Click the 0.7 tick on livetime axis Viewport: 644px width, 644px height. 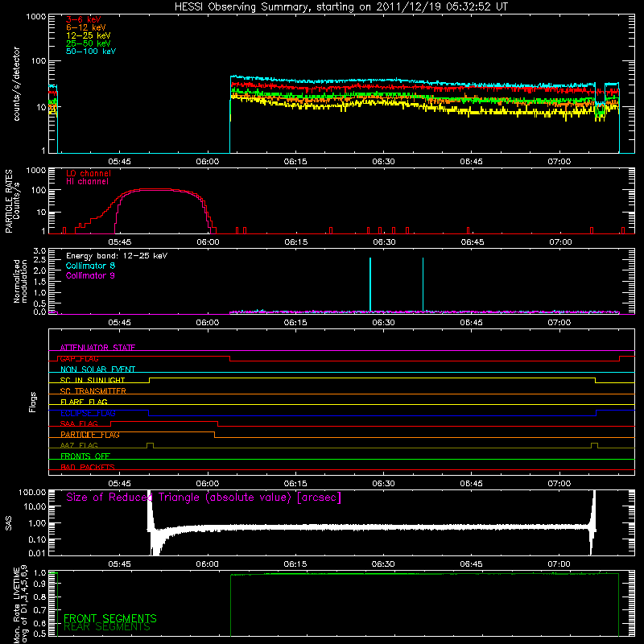click(39, 610)
